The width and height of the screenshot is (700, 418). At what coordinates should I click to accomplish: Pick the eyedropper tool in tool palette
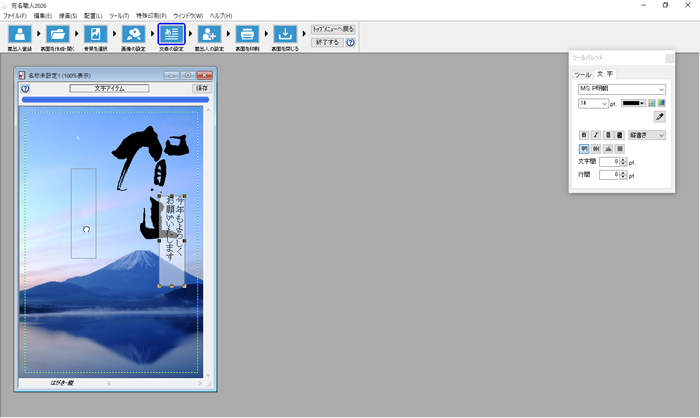pos(659,117)
